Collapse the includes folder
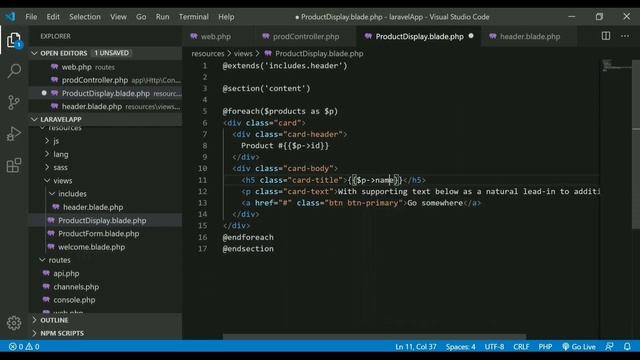Viewport: 640px width, 360px height. (105, 193)
